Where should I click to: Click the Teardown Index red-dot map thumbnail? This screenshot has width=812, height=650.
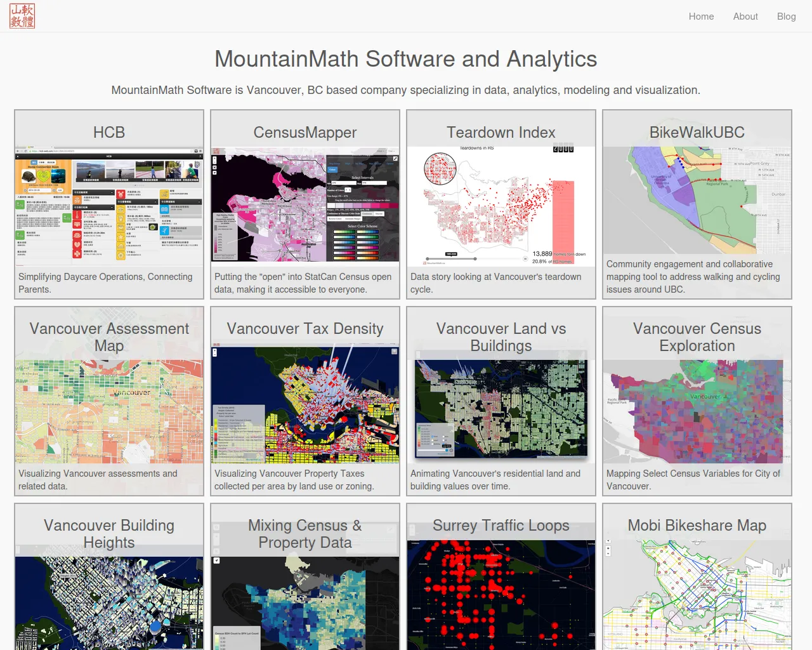501,206
